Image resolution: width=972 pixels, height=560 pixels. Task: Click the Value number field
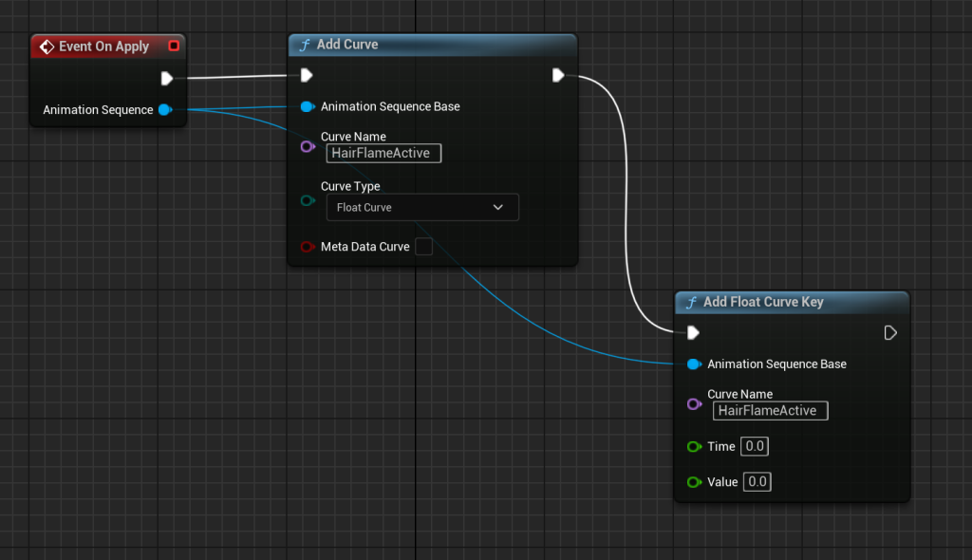[x=757, y=482]
